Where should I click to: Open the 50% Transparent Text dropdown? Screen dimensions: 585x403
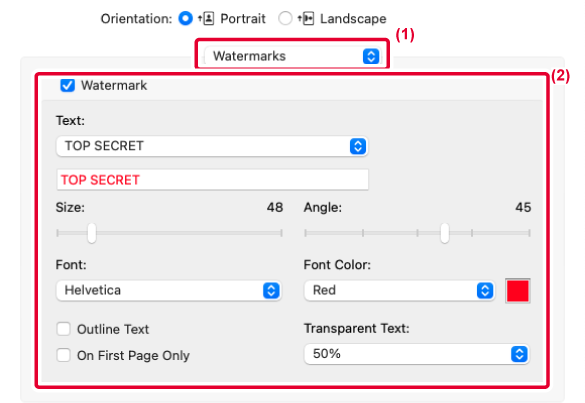(x=417, y=354)
